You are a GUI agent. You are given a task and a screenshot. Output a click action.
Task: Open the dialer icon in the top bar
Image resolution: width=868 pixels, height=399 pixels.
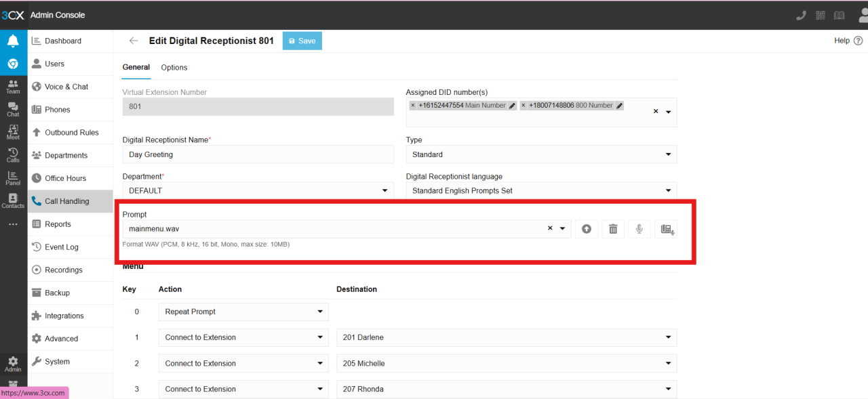click(801, 14)
